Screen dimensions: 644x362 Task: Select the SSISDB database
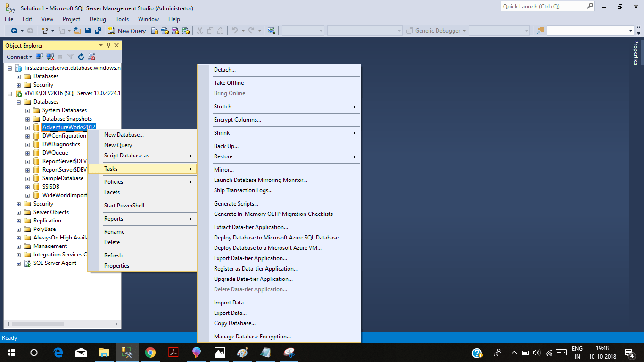[50, 187]
